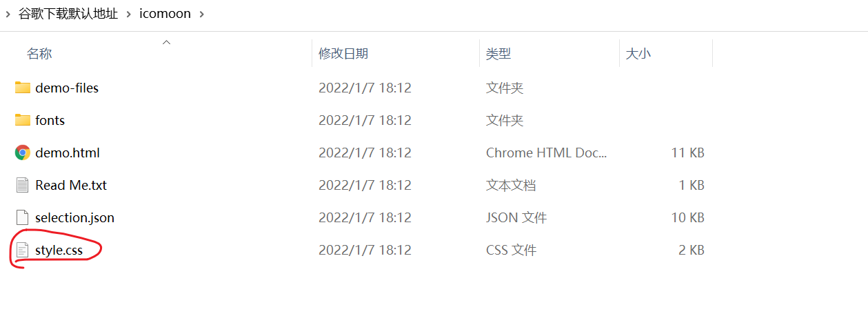Viewport: 868px width, 314px height.
Task: Expand the chevron after icomoon in breadcrumb
Action: (x=202, y=14)
